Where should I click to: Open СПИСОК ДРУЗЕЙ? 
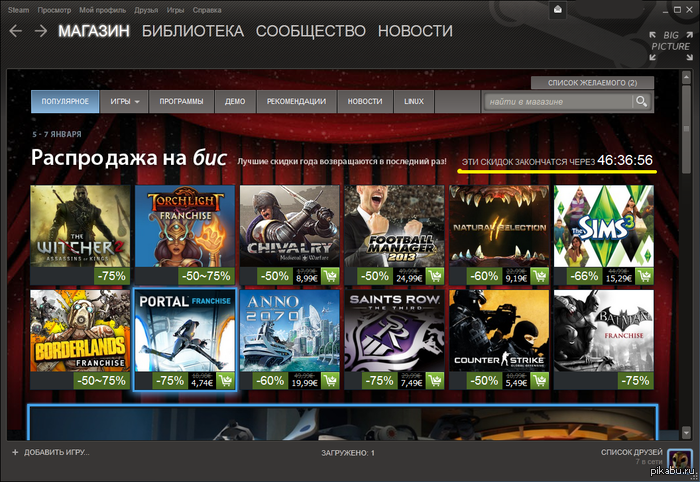point(631,452)
